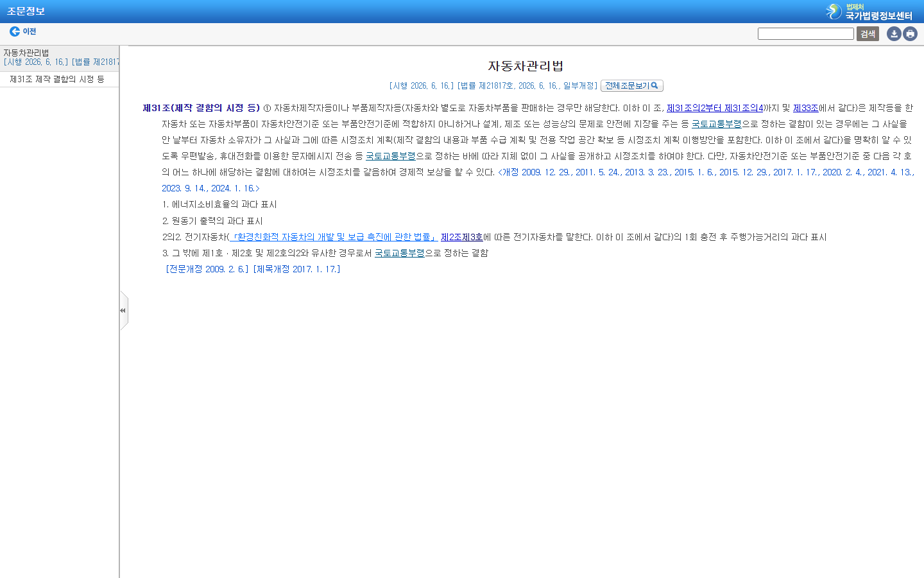Select 자동차관리법 entry in sidebar
This screenshot has height=578, width=924.
tap(26, 53)
